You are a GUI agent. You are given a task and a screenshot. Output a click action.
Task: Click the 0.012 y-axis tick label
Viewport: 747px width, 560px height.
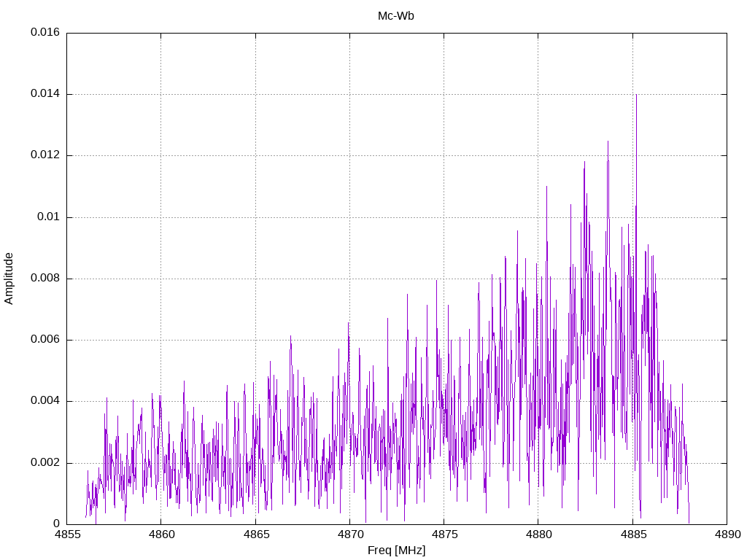[45, 155]
